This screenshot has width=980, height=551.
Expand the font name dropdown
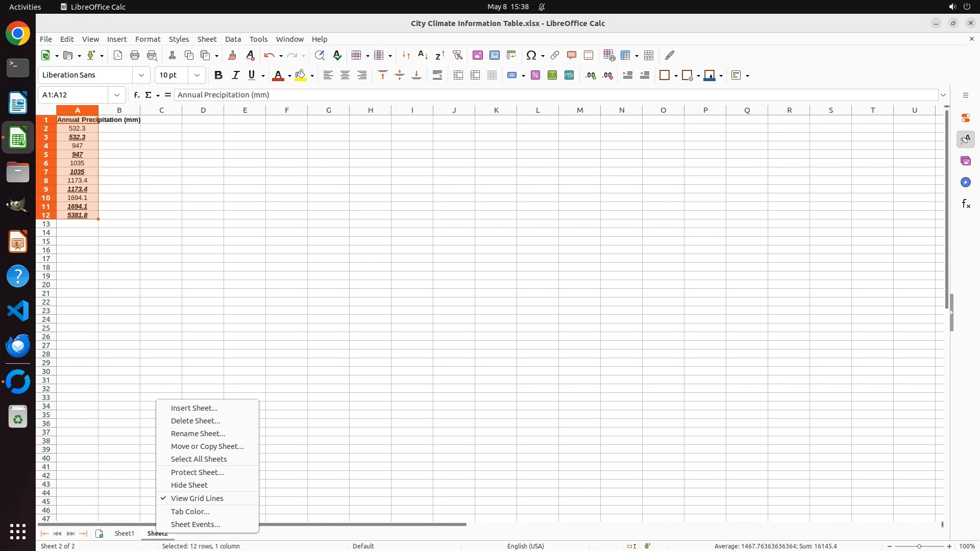pyautogui.click(x=141, y=76)
